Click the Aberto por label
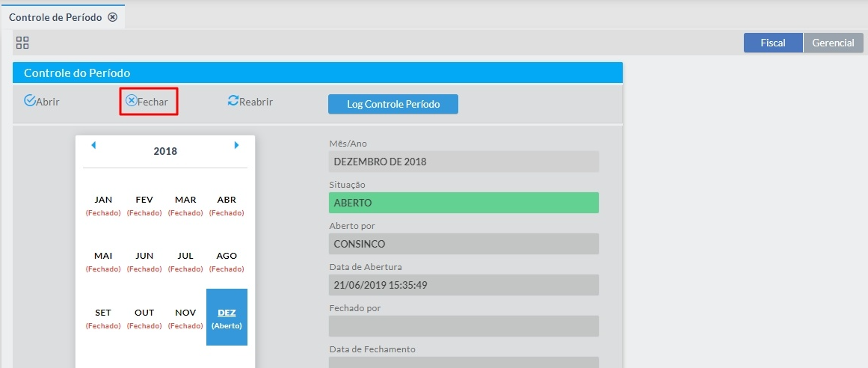Viewport: 868px width, 368px height. pos(352,226)
